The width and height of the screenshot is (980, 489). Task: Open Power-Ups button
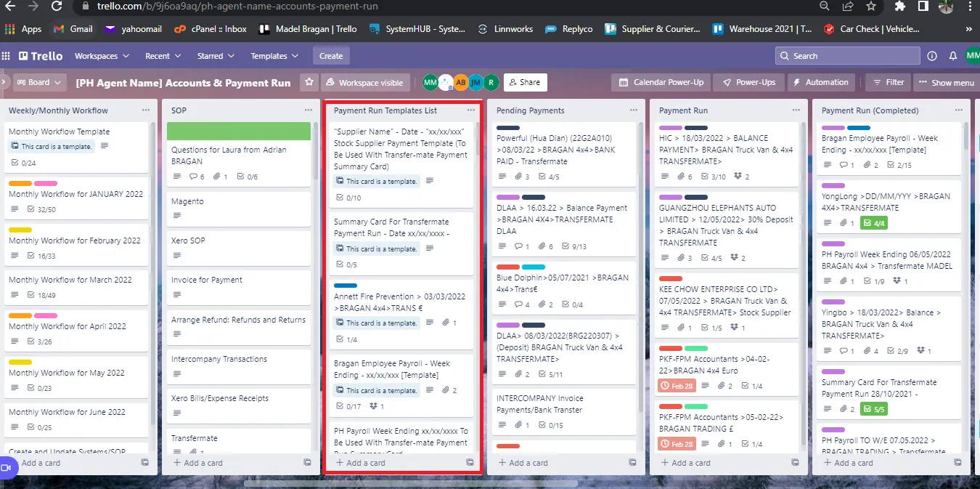point(748,82)
